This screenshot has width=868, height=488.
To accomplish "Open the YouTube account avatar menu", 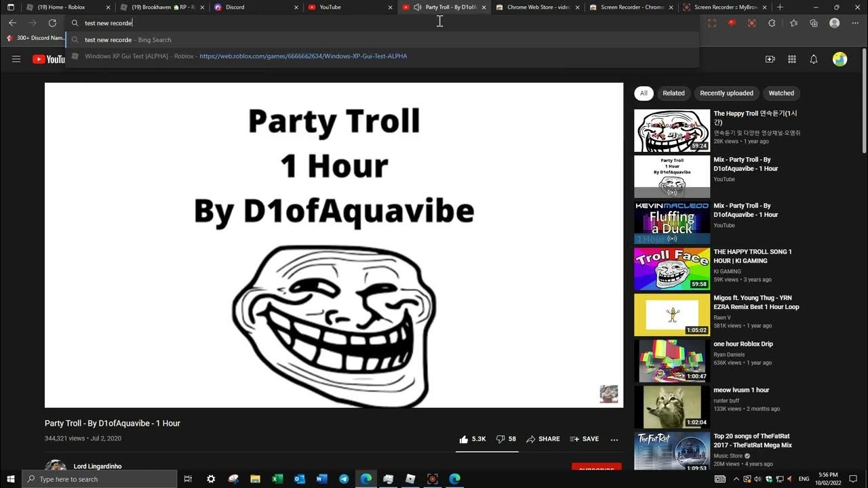I will coord(840,60).
